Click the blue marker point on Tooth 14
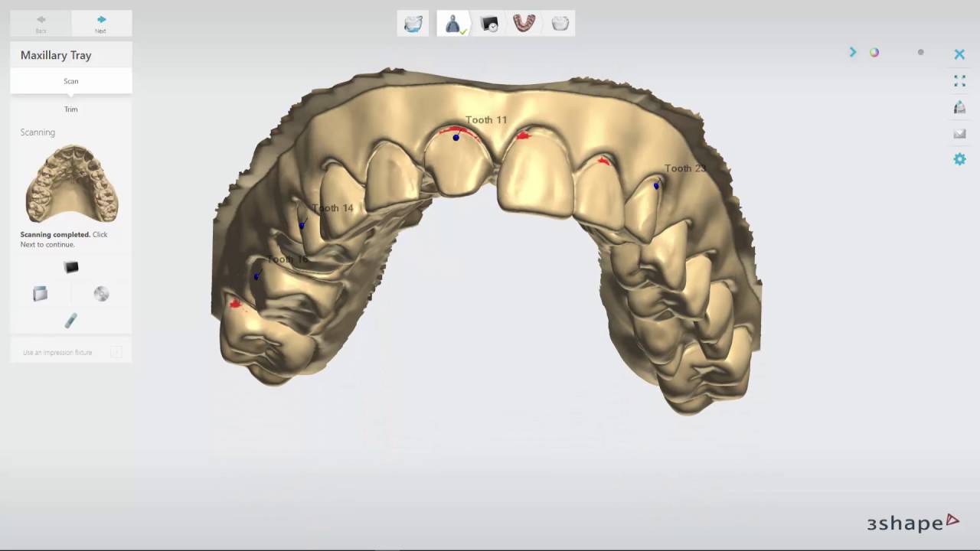Image resolution: width=980 pixels, height=551 pixels. click(x=302, y=225)
